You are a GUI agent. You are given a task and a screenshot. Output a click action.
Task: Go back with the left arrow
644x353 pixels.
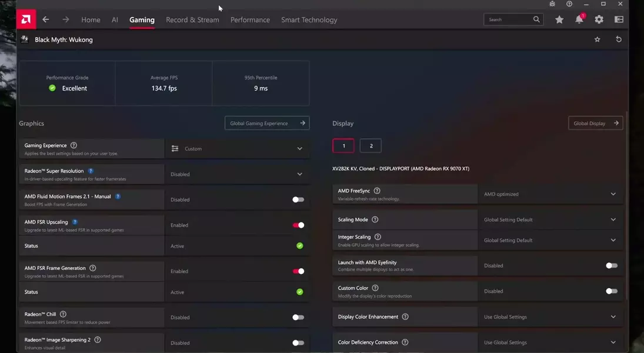click(x=46, y=19)
